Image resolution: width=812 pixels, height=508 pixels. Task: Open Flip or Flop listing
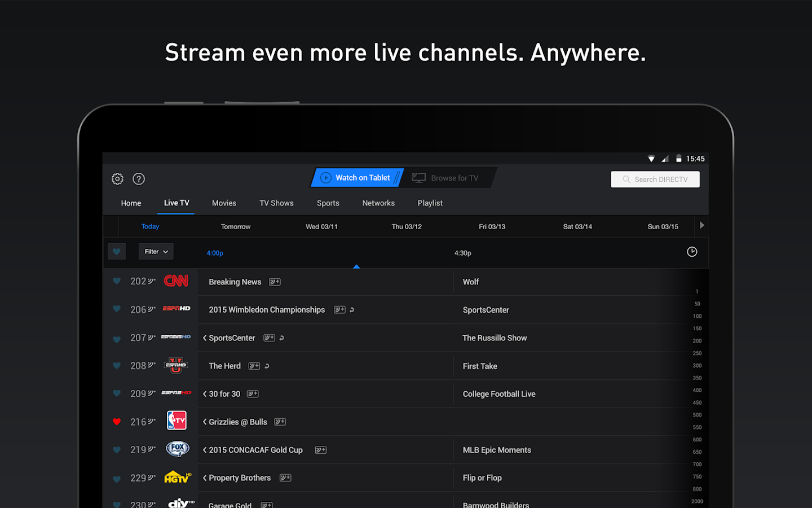click(x=482, y=478)
